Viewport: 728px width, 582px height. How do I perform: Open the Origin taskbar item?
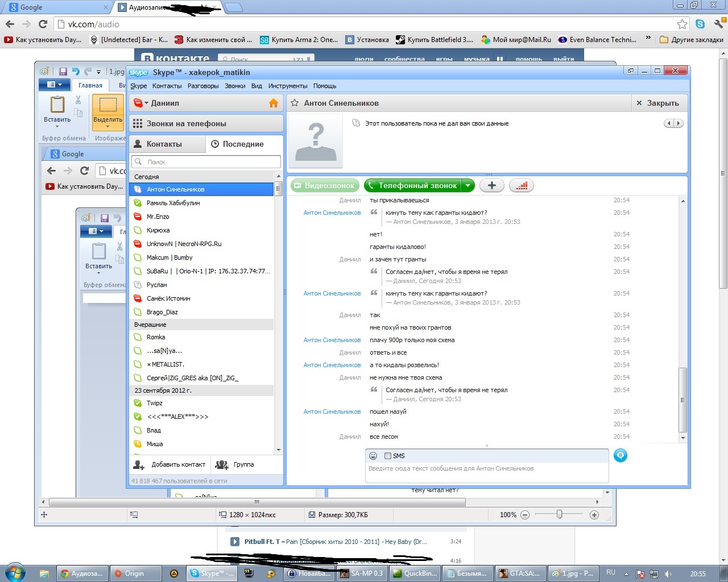[x=136, y=573]
